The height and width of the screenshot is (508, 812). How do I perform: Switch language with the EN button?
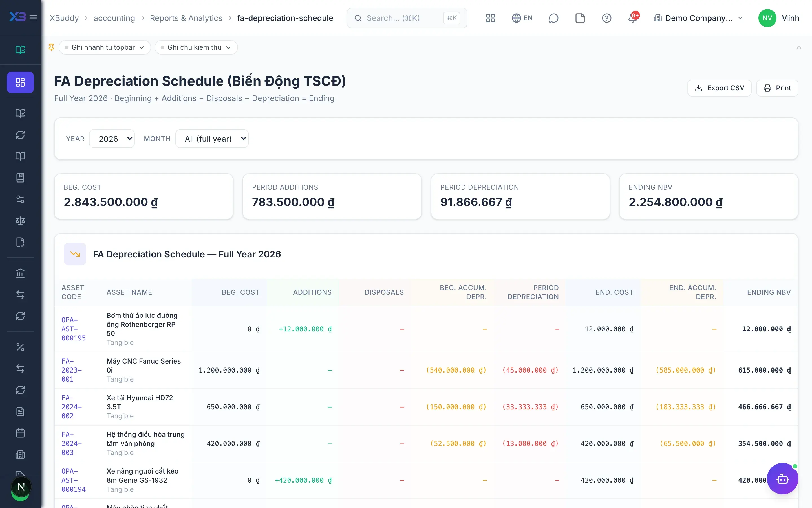click(522, 18)
